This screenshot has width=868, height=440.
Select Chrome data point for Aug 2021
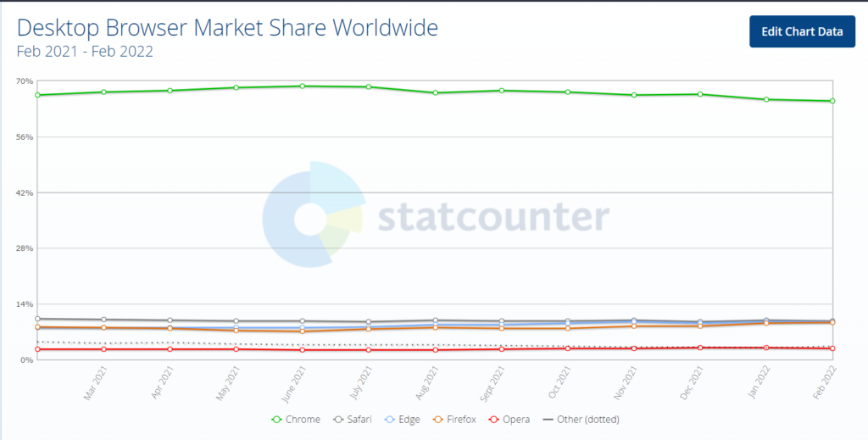point(435,92)
